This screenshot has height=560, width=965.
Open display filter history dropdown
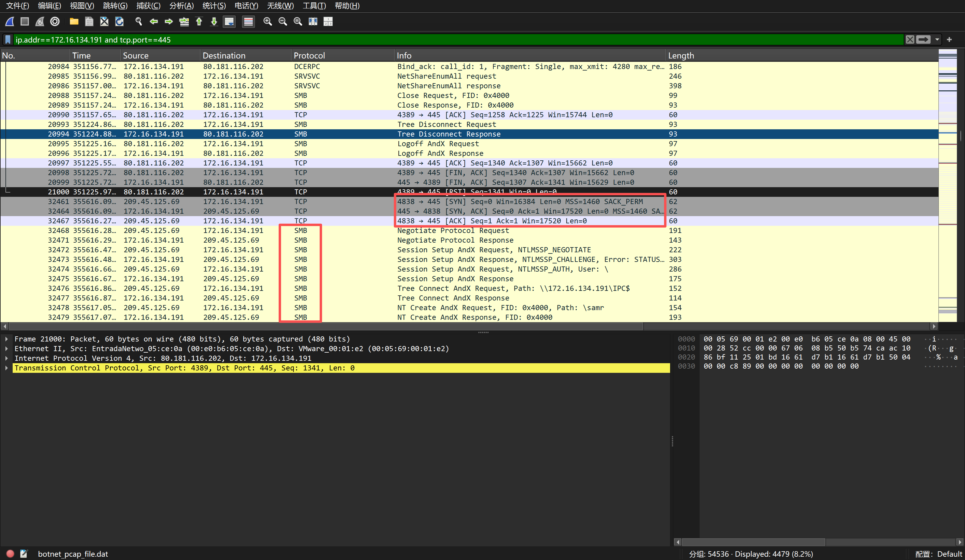(x=937, y=39)
